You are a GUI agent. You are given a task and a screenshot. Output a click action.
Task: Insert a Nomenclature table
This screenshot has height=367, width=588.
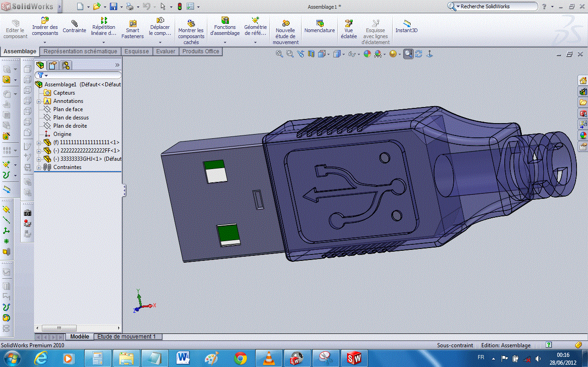320,27
